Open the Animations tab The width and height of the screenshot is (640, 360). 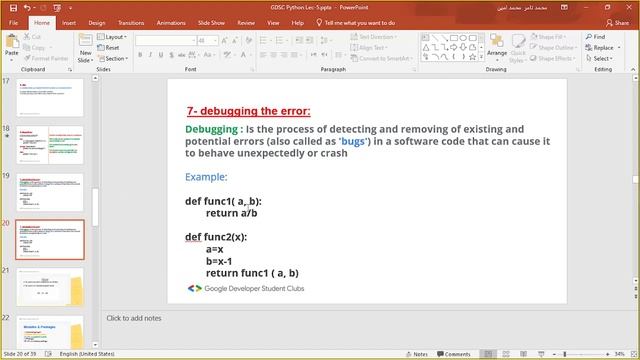(x=171, y=23)
